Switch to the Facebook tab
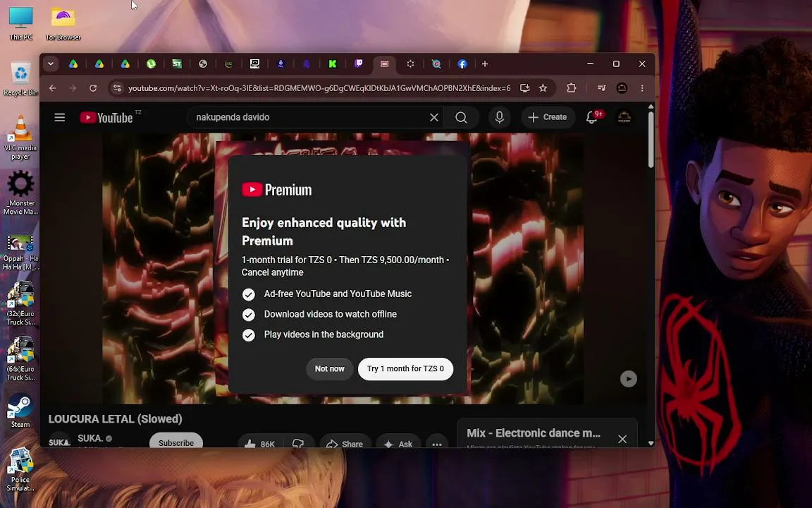Screen dimensions: 812x508 462,64
